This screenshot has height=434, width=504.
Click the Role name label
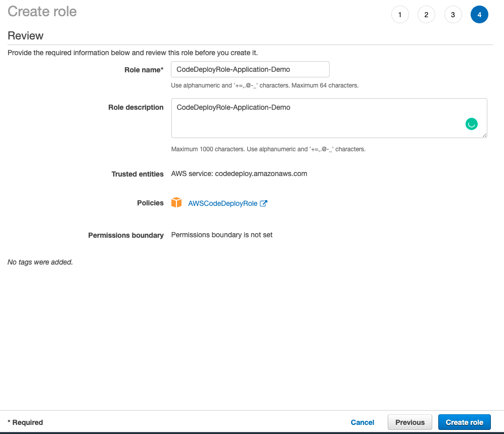pyautogui.click(x=144, y=70)
